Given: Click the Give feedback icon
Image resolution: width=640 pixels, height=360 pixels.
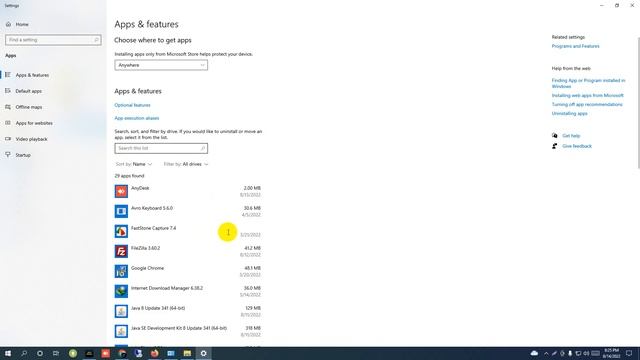Looking at the screenshot, I should click(x=555, y=146).
